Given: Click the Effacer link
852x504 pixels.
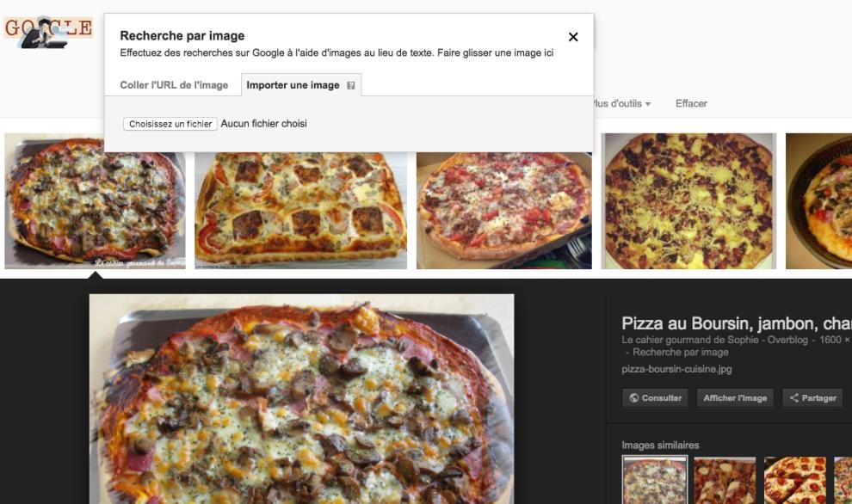Looking at the screenshot, I should 691,104.
